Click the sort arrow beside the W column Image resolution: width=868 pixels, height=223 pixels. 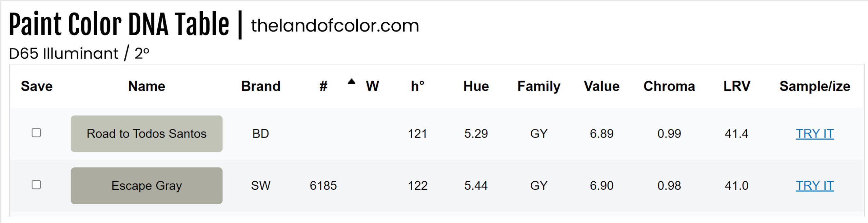[x=352, y=81]
